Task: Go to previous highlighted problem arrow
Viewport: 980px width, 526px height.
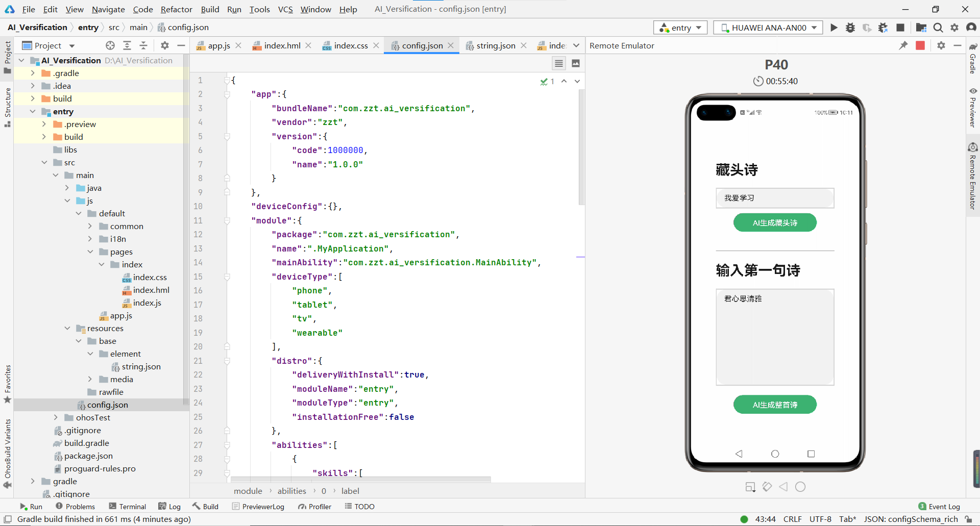Action: (564, 81)
